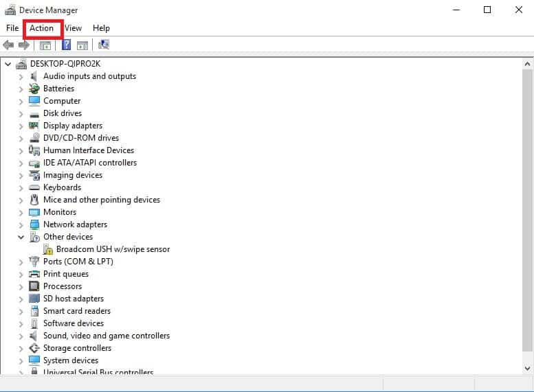Select the DVD/CD-ROM drives label
Screen dimensions: 534x392
click(81, 138)
